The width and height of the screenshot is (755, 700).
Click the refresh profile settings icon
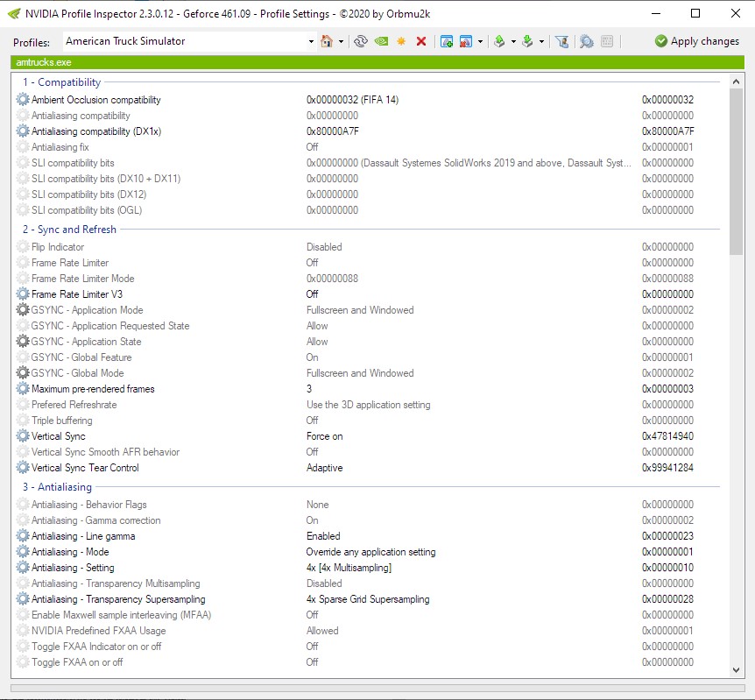coord(361,41)
